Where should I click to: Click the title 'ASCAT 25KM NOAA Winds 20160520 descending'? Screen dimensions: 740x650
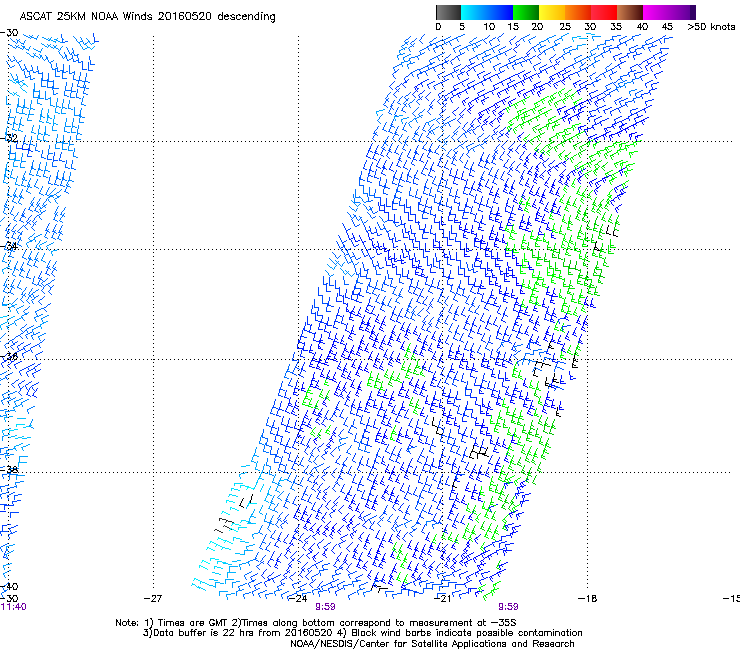tap(147, 17)
